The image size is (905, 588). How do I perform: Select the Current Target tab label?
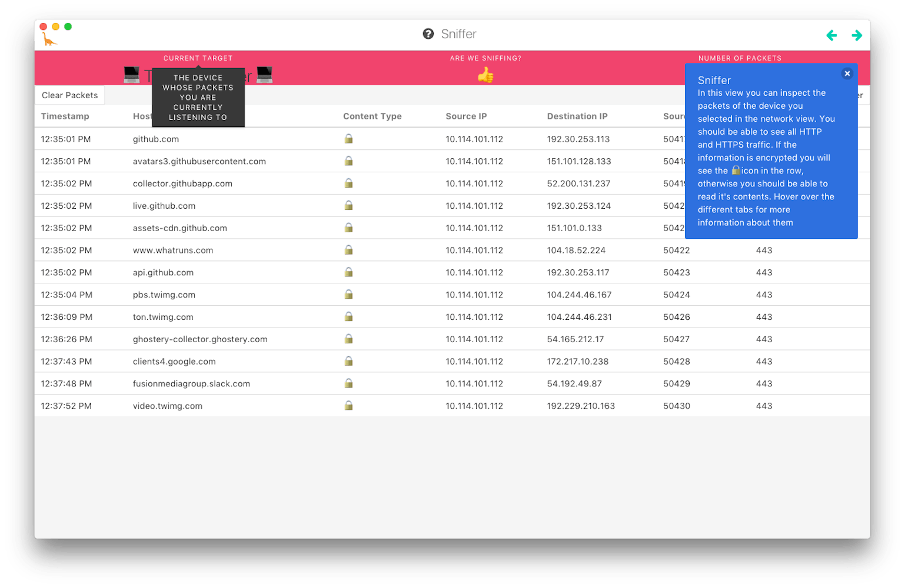pyautogui.click(x=198, y=58)
